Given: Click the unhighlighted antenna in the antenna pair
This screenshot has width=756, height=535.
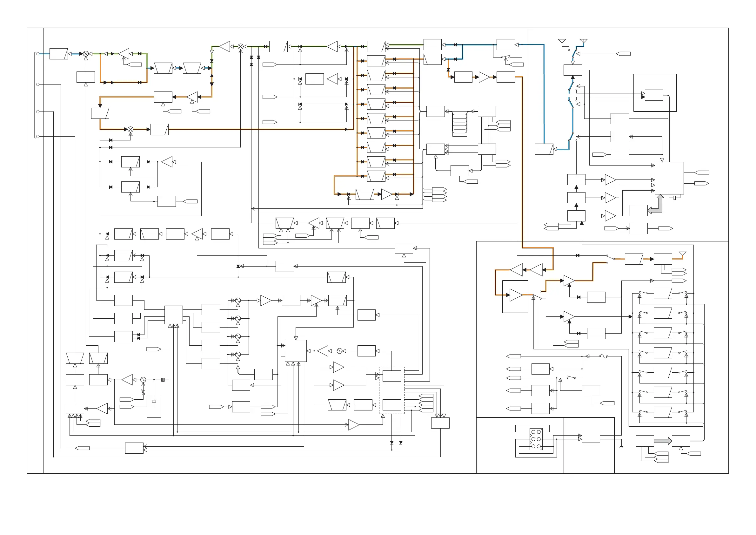Looking at the screenshot, I should tap(562, 42).
